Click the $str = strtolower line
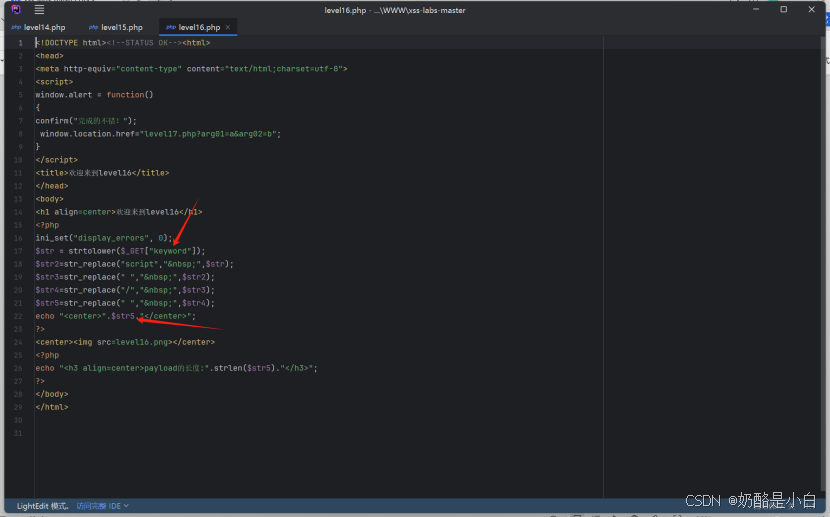 120,251
